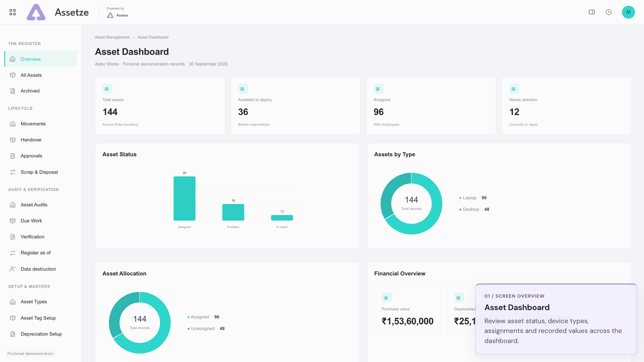Click the Available to deploy card icon
644x362 pixels.
tap(243, 89)
